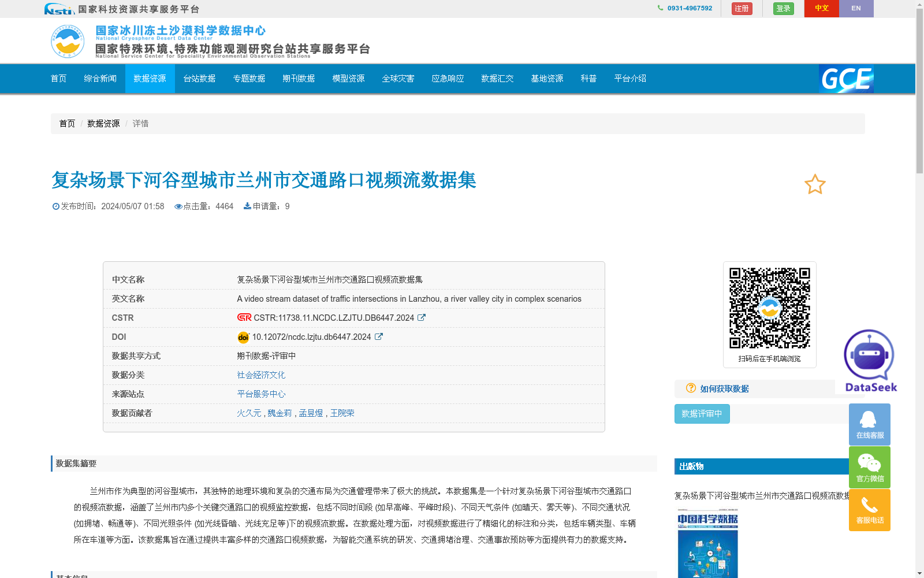Click the 数据集摘要 section header

tap(354, 464)
